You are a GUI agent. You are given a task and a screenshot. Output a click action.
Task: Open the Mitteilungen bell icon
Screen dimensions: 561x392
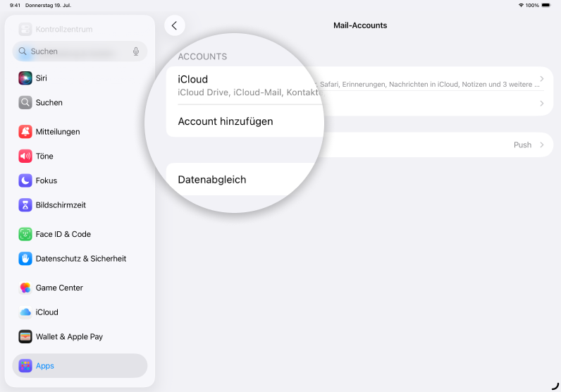click(25, 132)
